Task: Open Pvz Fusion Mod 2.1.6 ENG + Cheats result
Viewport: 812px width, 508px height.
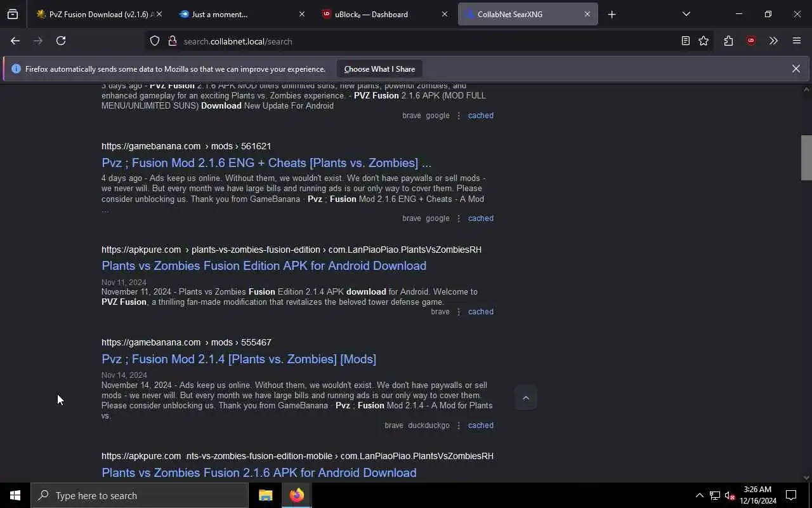Action: tap(266, 163)
